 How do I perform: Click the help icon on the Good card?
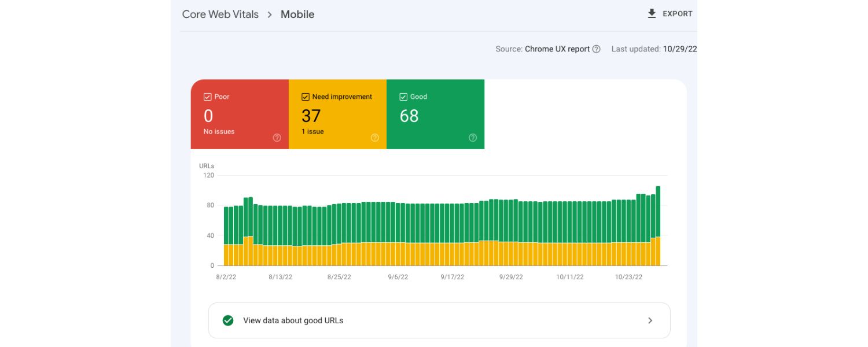click(472, 138)
